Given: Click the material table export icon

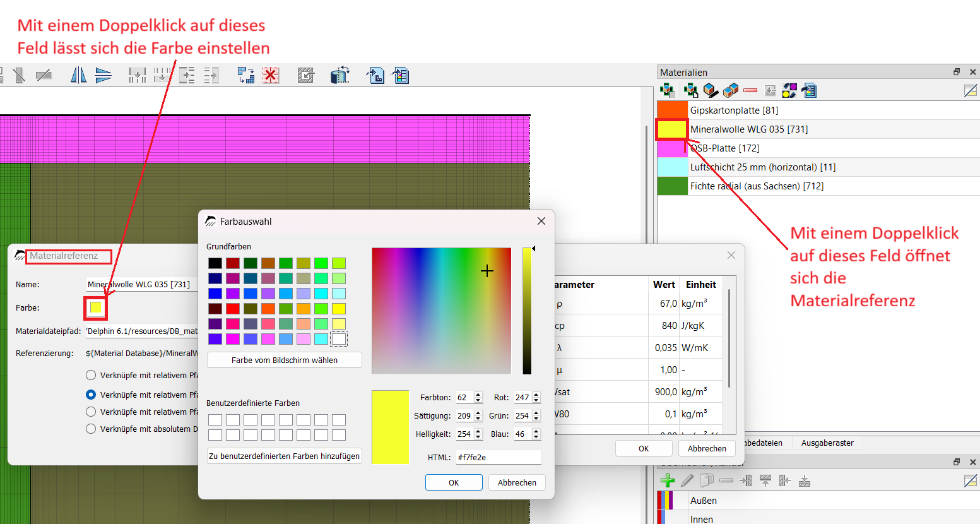Looking at the screenshot, I should tap(809, 91).
